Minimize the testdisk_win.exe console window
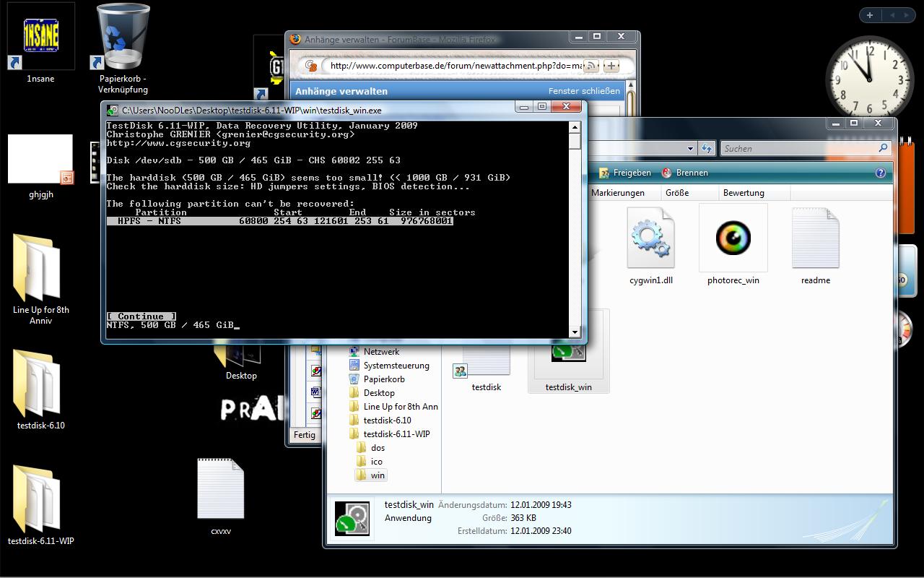 click(524, 106)
